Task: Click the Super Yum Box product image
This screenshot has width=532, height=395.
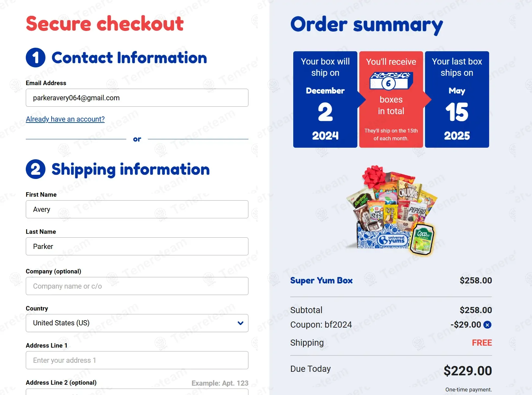Action: (391, 212)
